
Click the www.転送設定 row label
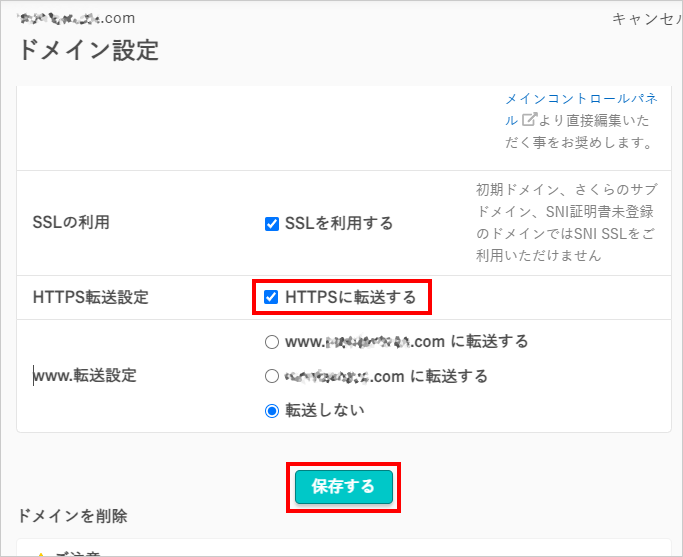click(85, 375)
